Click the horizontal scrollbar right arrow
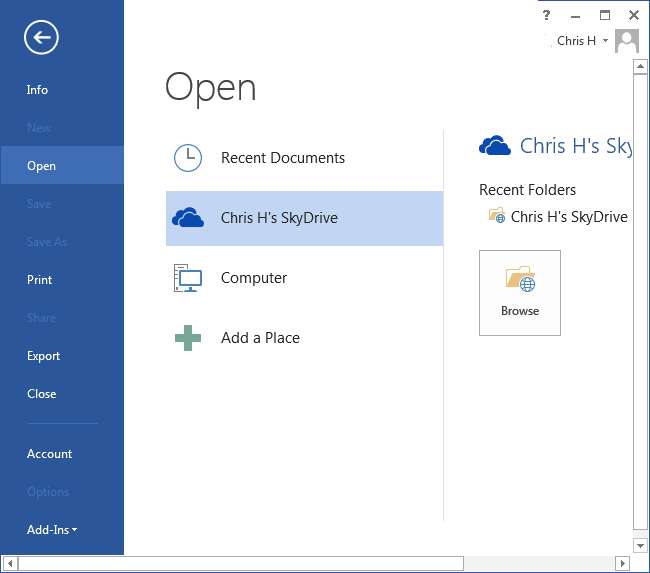 click(623, 564)
